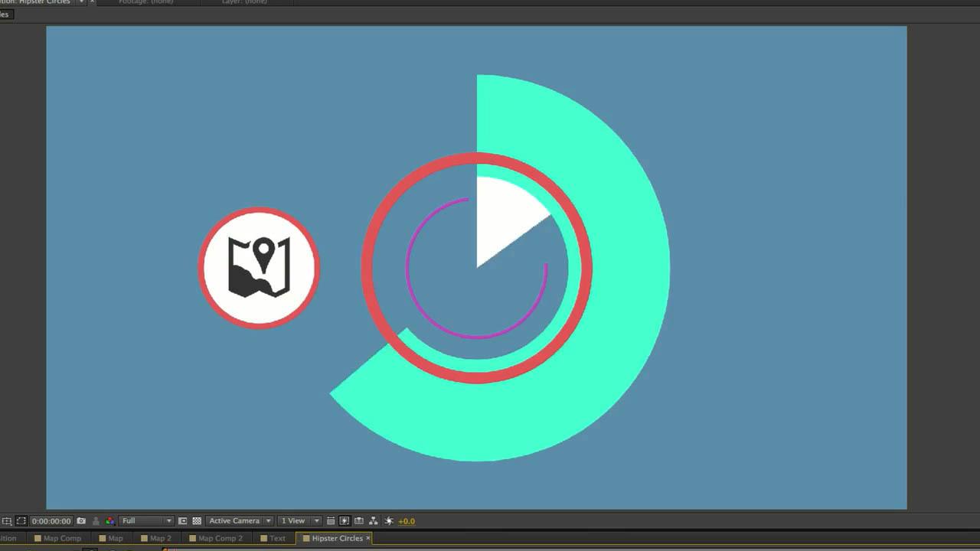Image resolution: width=980 pixels, height=551 pixels.
Task: Open the show channel color circles icon
Action: [x=109, y=520]
